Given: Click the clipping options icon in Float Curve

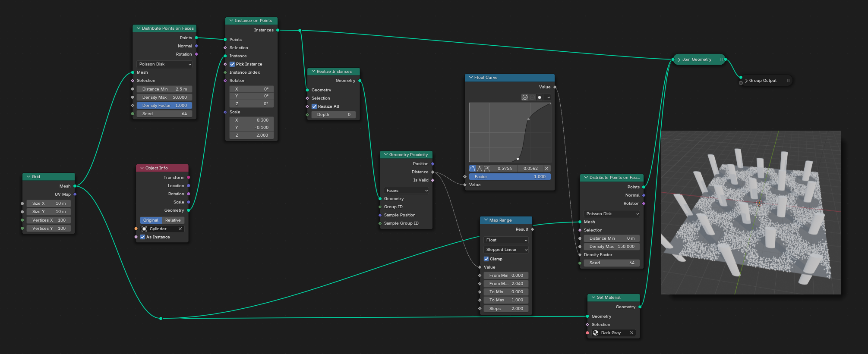Looking at the screenshot, I should (540, 97).
